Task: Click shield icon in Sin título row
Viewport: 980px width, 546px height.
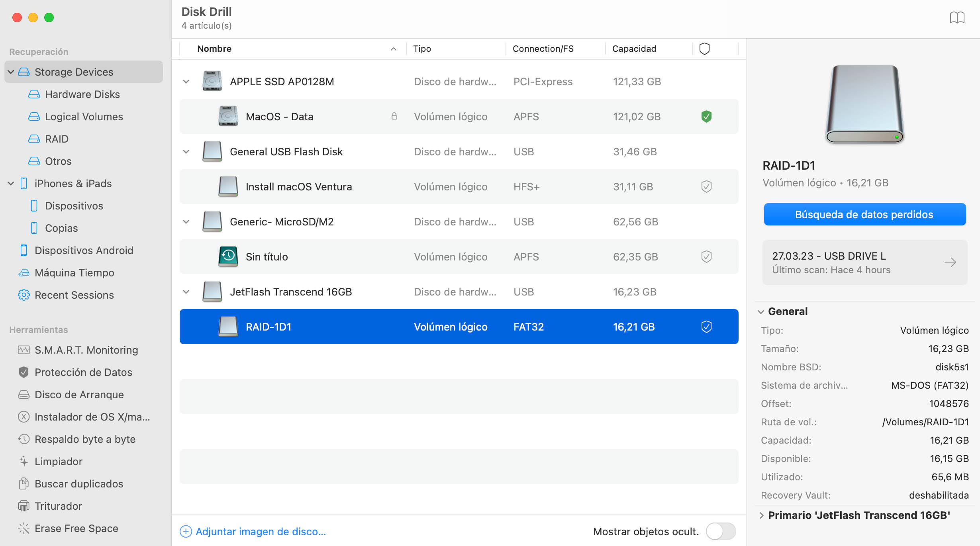Action: [x=706, y=257]
